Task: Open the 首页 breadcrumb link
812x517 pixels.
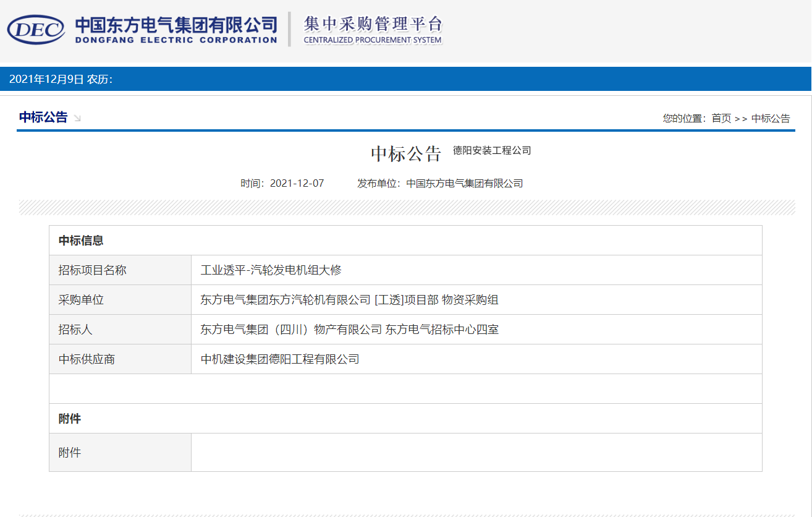Action: pos(721,118)
